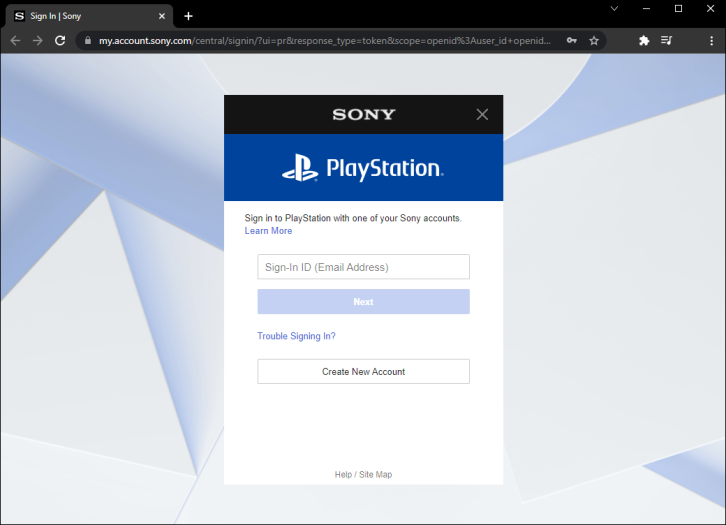Click the Next button
Image resolution: width=726 pixels, height=525 pixels.
(x=363, y=301)
